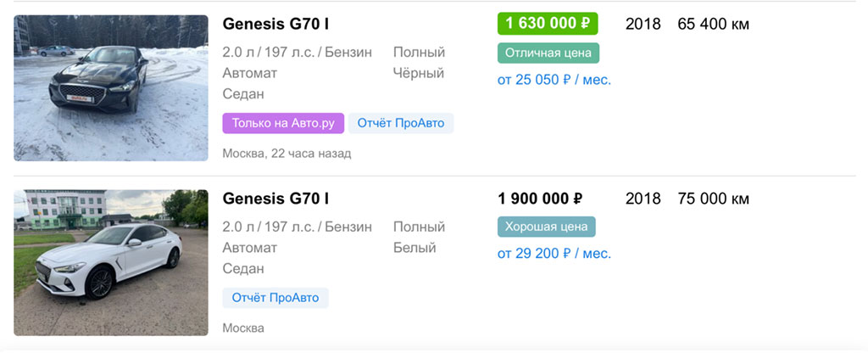The width and height of the screenshot is (868, 353).
Task: Click the '65 400 км' mileage of the first listing
Action: tap(713, 24)
